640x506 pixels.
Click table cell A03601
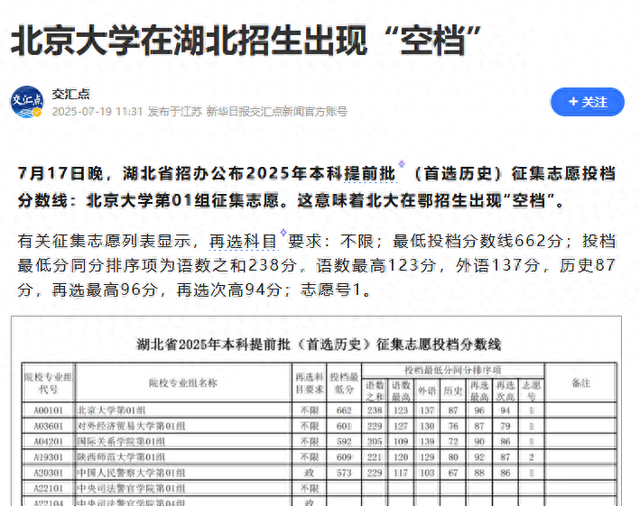coord(48,426)
